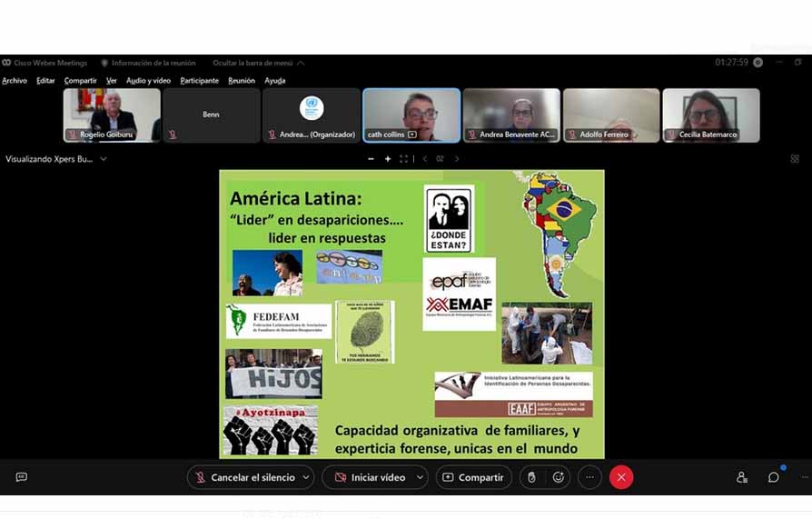The image size is (812, 519).
Task: Open panel options dots at bottom right
Action: pos(804,477)
